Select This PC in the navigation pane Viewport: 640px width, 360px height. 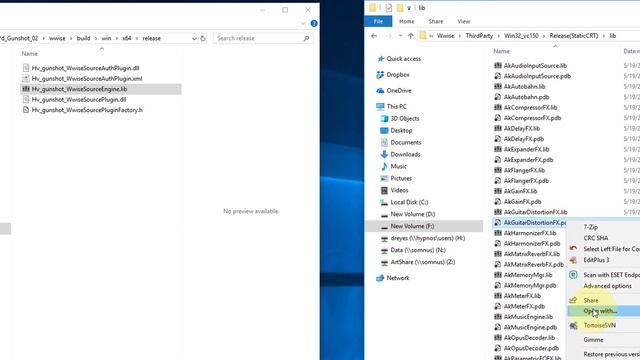pyautogui.click(x=396, y=107)
